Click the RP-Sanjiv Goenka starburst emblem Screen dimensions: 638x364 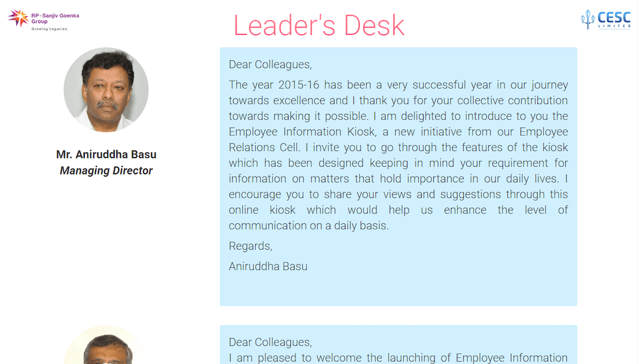click(x=18, y=18)
